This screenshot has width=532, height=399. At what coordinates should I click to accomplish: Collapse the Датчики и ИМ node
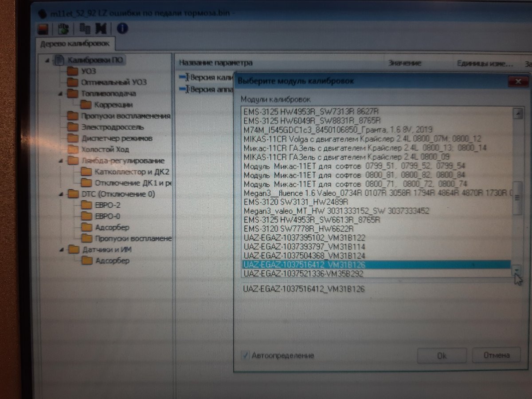pyautogui.click(x=62, y=249)
